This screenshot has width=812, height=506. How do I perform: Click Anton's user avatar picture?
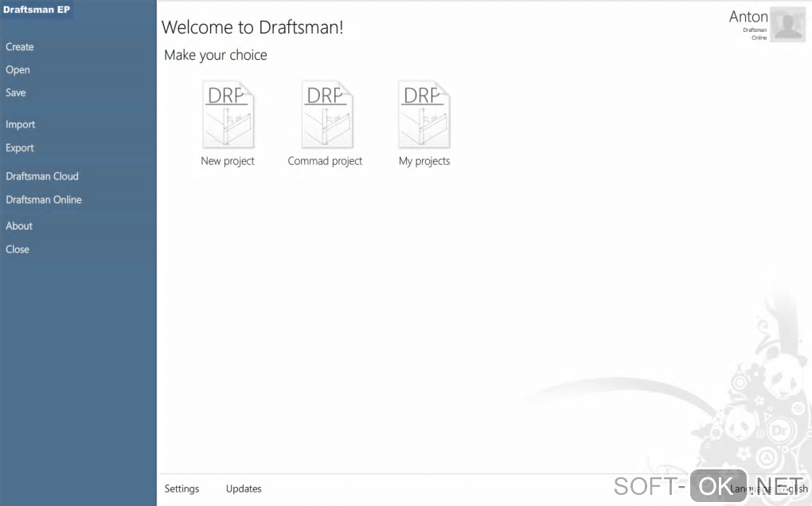(x=787, y=24)
